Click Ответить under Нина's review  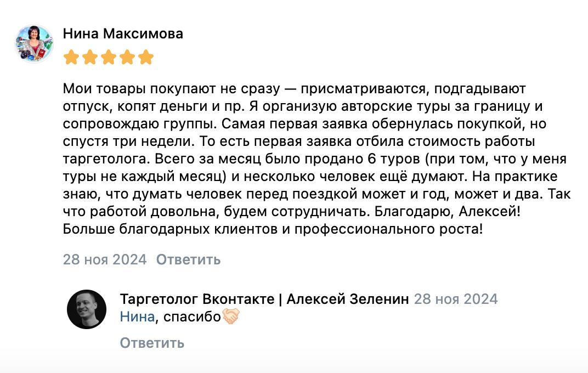pos(188,259)
